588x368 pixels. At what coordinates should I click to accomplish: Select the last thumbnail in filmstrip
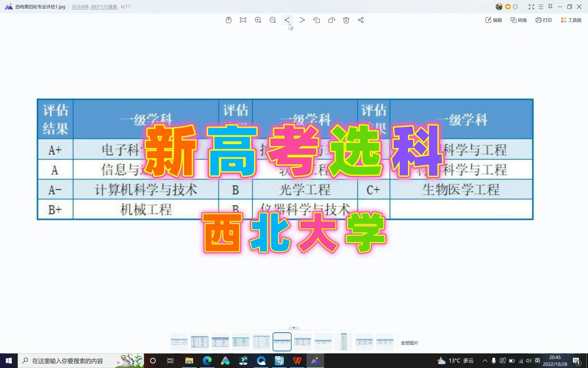(385, 342)
